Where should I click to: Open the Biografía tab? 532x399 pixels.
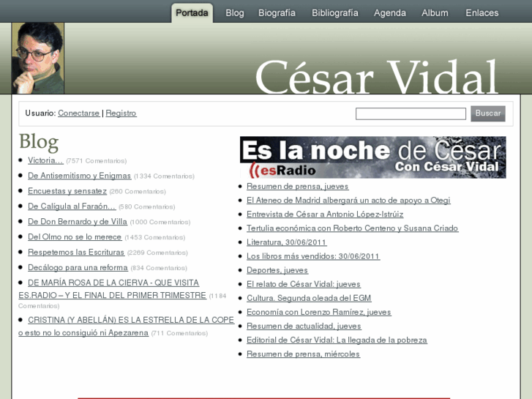(277, 13)
